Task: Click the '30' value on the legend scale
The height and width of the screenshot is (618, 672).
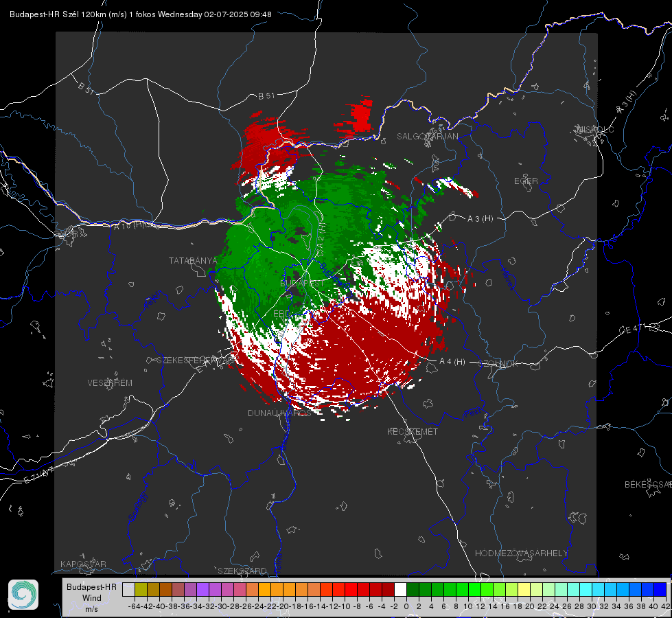Action: pos(592,606)
